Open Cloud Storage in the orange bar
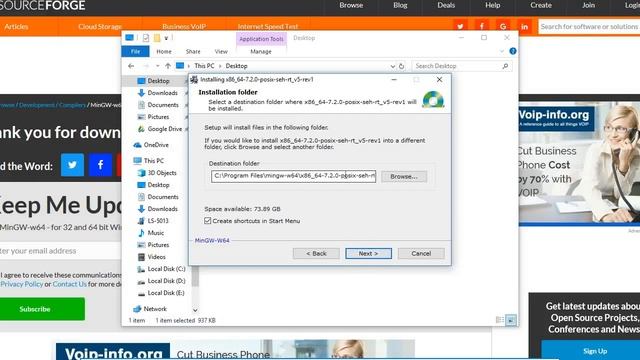 click(100, 27)
